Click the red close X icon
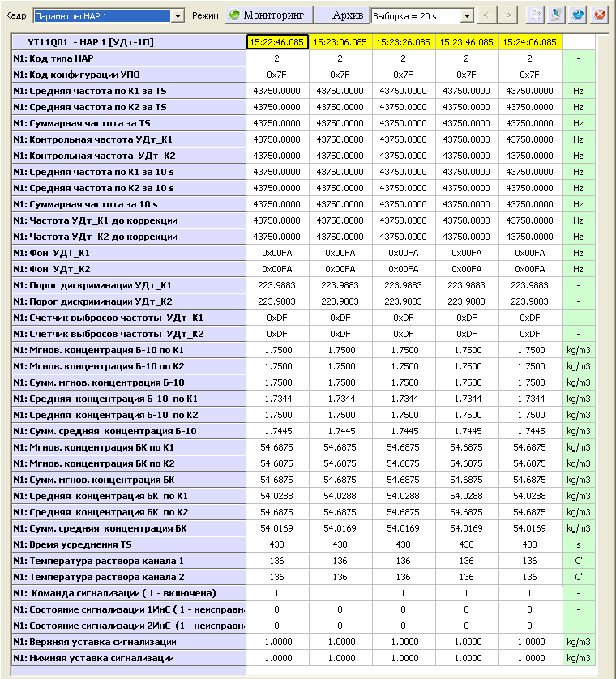This screenshot has width=616, height=679. [x=599, y=15]
